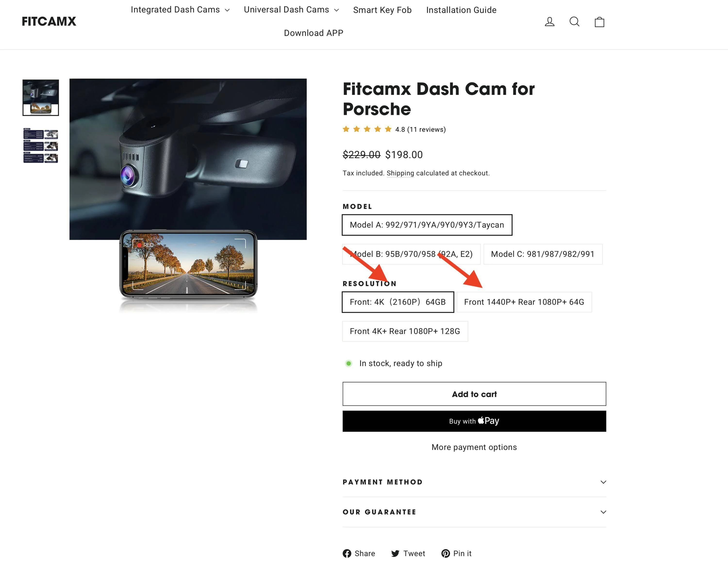This screenshot has width=728, height=564.
Task: Select Model C: 981/987/982/991
Action: tap(543, 254)
